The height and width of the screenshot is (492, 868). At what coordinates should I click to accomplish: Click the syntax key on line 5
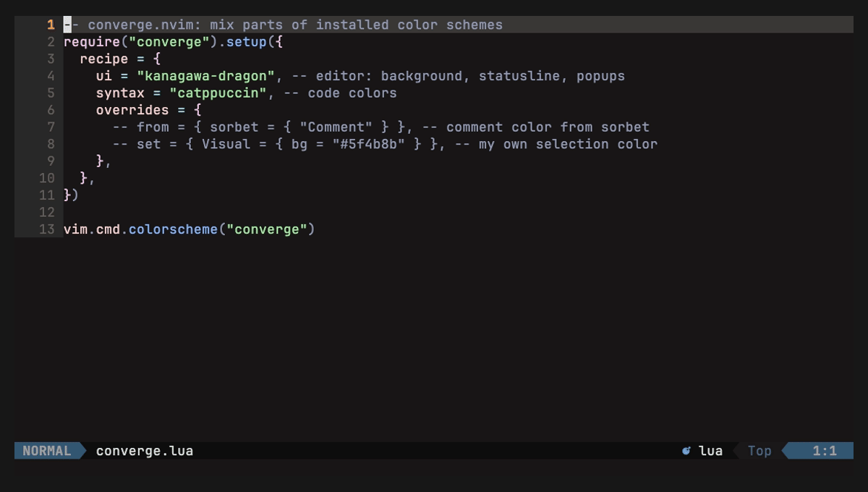[x=120, y=93]
